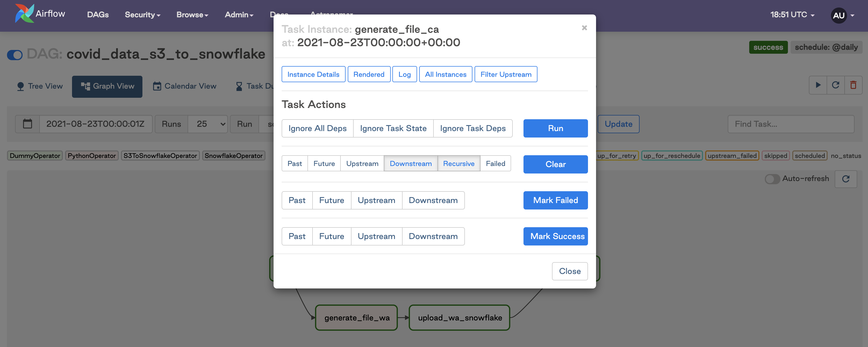The width and height of the screenshot is (868, 347).
Task: Open the 18:51 UTC timezone dropdown
Action: click(792, 15)
